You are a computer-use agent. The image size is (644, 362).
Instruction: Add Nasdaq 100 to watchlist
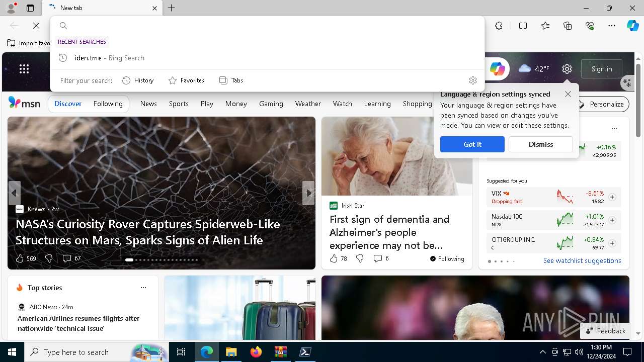(612, 220)
